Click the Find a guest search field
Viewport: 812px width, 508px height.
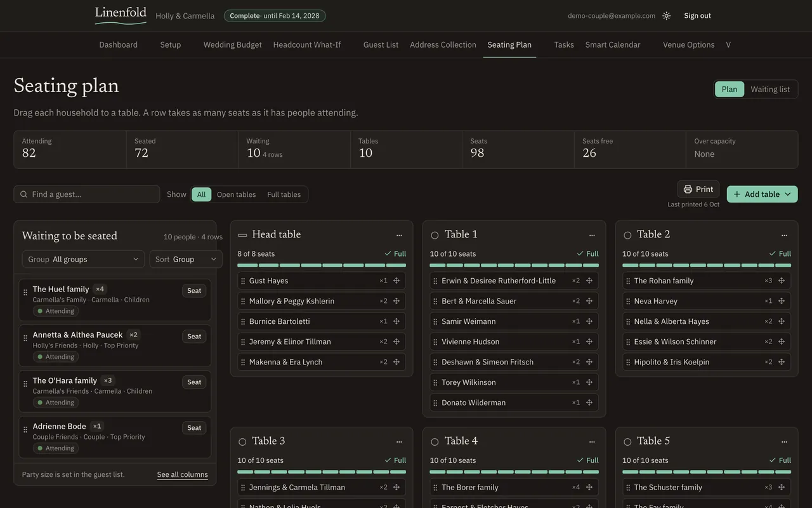pos(87,194)
